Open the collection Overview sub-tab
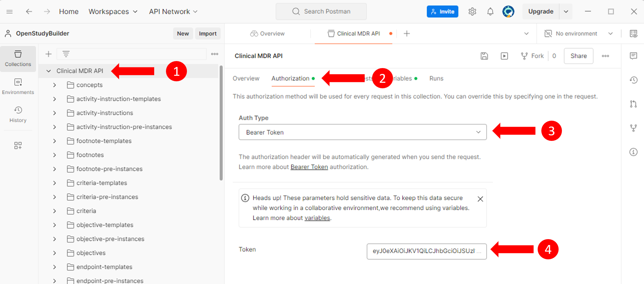 point(246,78)
